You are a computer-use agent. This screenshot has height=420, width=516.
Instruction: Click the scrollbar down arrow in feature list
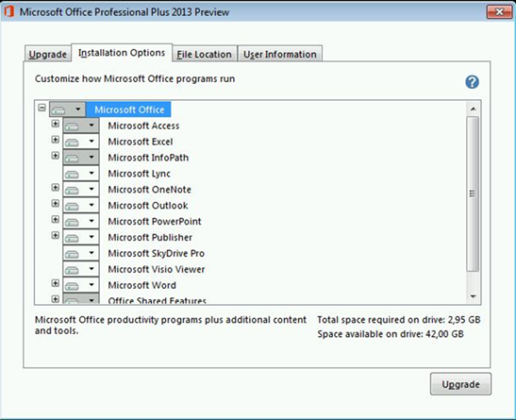[x=474, y=297]
